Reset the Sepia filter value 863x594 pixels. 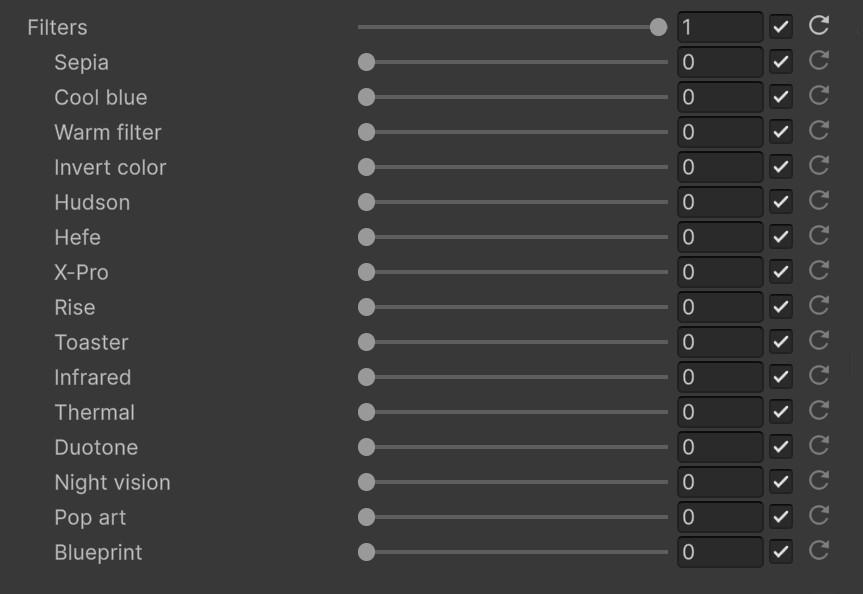click(x=819, y=61)
